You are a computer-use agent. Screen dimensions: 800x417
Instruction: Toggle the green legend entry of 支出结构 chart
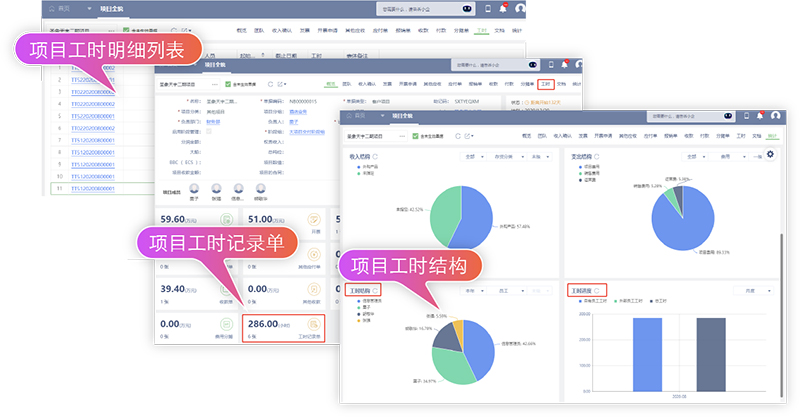pyautogui.click(x=589, y=174)
